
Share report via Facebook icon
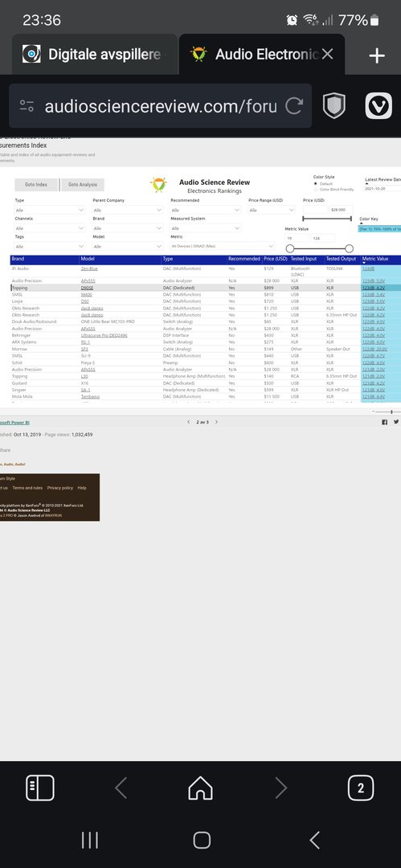(384, 423)
